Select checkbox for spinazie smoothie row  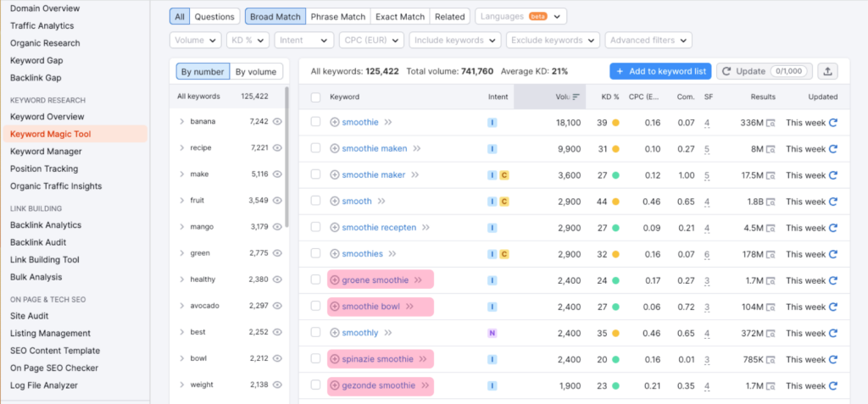(x=315, y=358)
